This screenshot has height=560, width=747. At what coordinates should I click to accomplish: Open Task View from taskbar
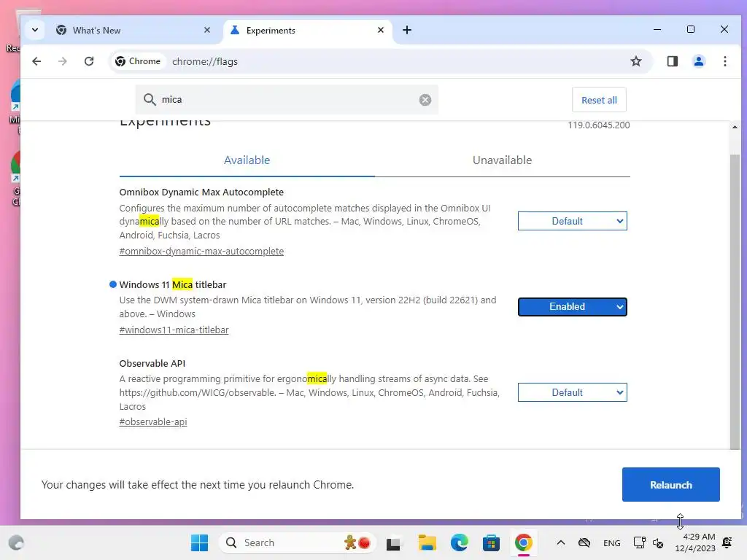[x=393, y=542]
